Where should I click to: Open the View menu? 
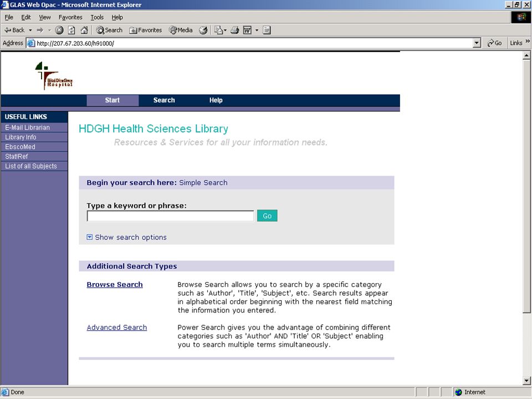pos(44,17)
